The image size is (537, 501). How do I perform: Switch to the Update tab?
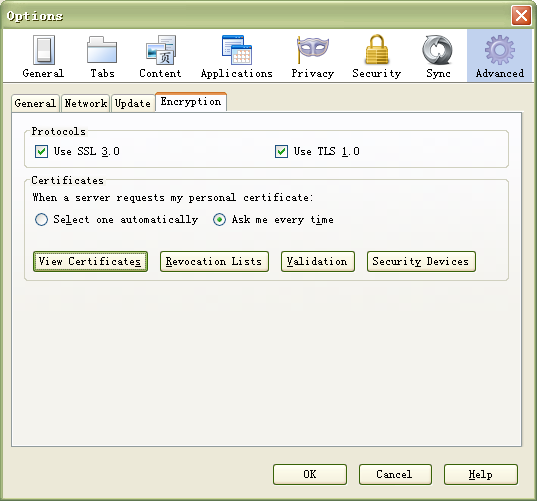click(133, 103)
